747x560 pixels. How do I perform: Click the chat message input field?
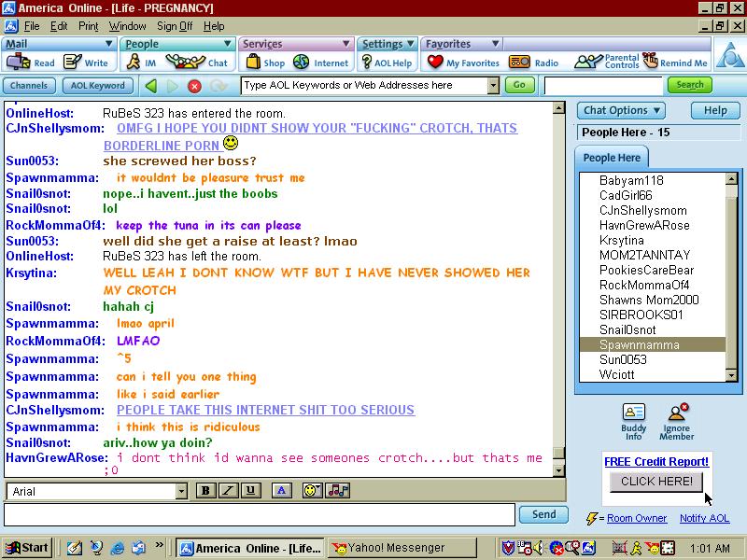click(x=260, y=515)
